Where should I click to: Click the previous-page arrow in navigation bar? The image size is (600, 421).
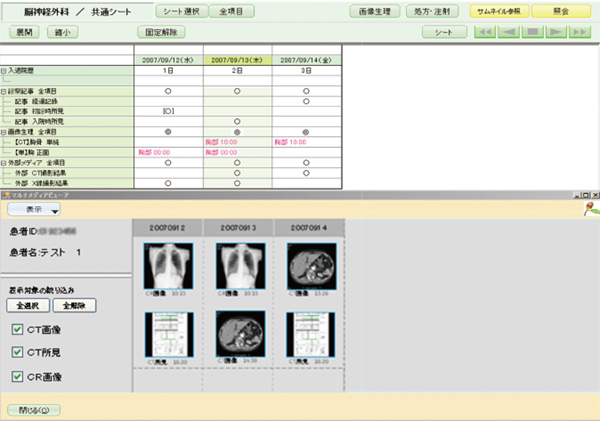(x=506, y=32)
